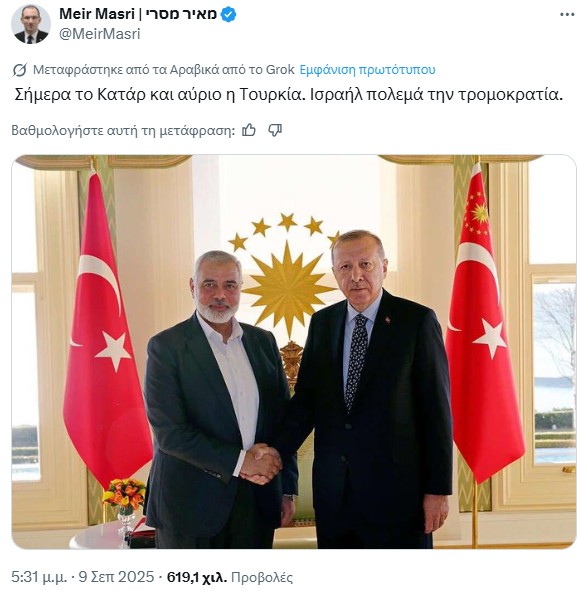Image resolution: width=578 pixels, height=593 pixels.
Task: Click the Meir Masri display name
Action: [x=97, y=14]
